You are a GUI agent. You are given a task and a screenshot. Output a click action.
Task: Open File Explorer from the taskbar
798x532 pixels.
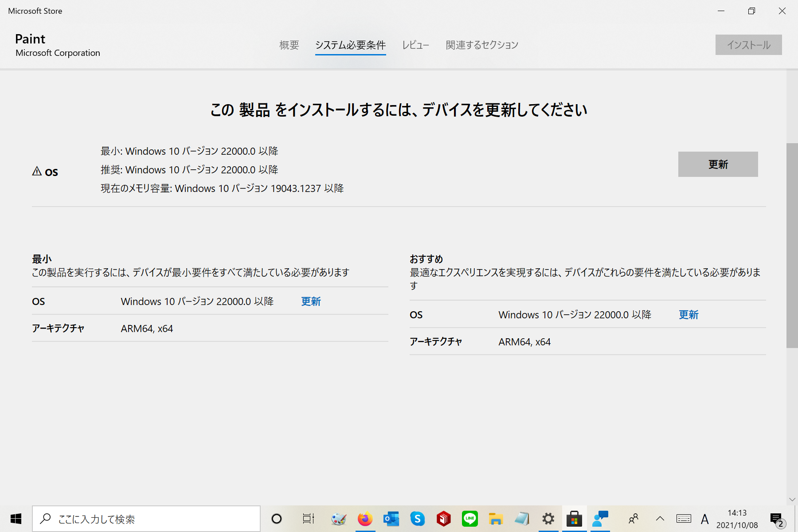click(x=496, y=519)
